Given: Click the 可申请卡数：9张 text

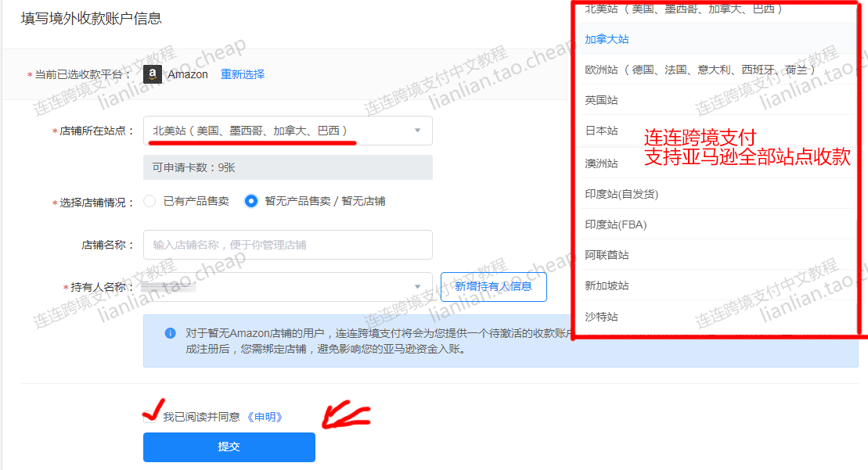Looking at the screenshot, I should (194, 167).
